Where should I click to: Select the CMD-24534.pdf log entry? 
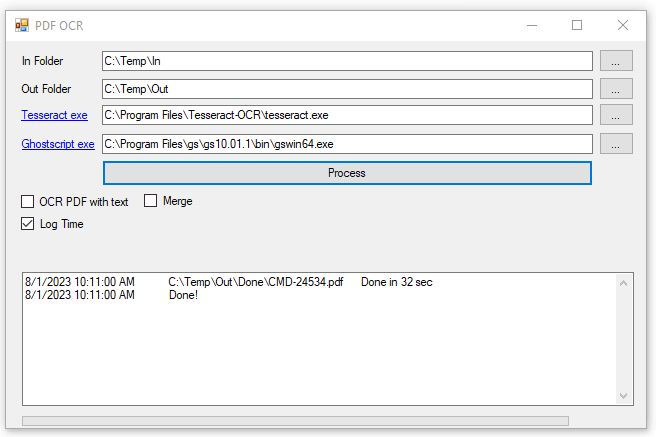[x=255, y=283]
